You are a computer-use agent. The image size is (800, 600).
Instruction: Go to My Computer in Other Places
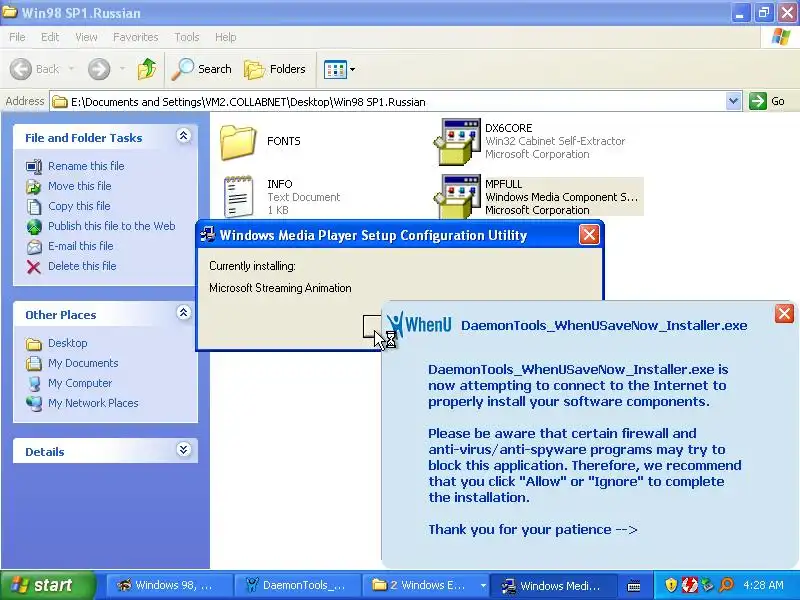80,383
